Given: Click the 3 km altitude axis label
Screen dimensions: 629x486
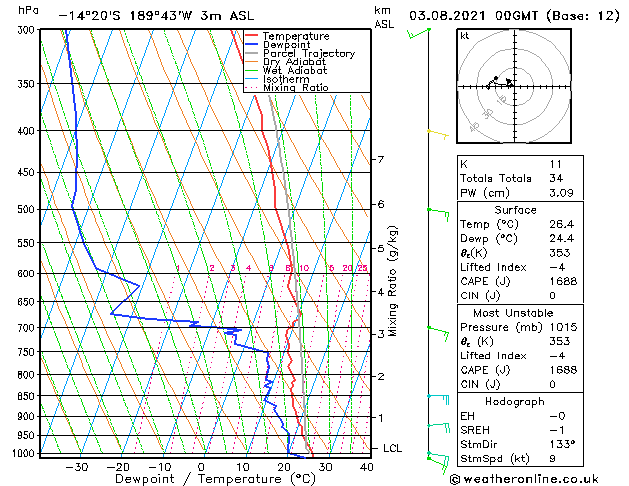Looking at the screenshot, I should [380, 334].
